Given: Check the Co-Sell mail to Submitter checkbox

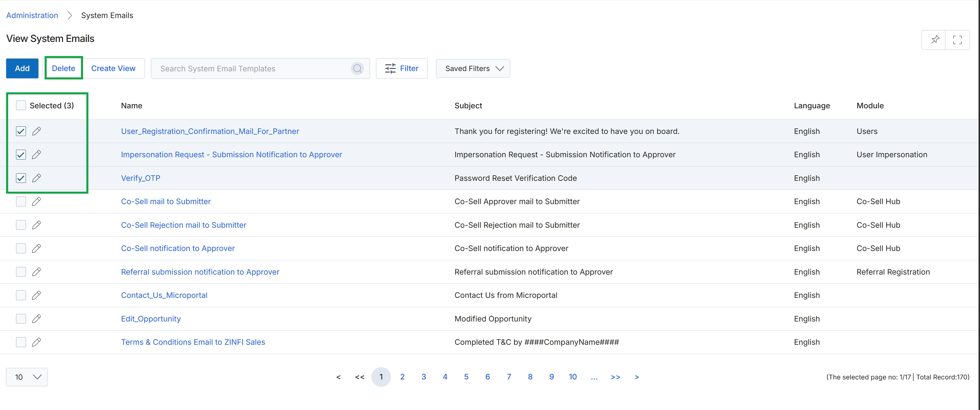Looking at the screenshot, I should [21, 202].
